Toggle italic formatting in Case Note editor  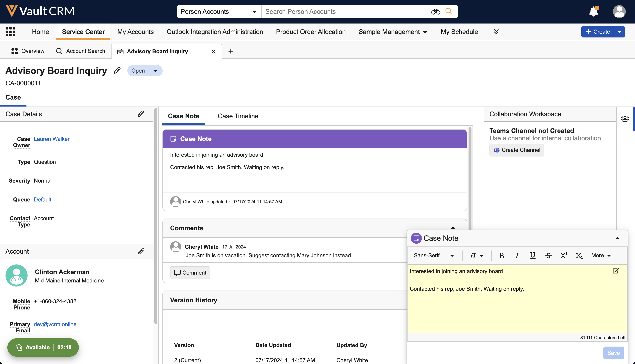[517, 255]
